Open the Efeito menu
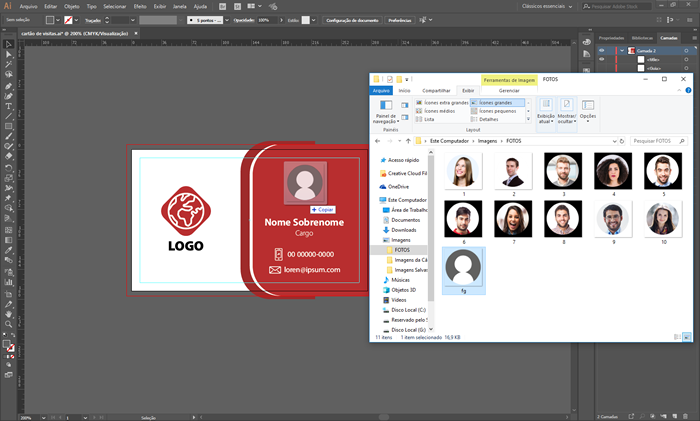 [x=140, y=6]
